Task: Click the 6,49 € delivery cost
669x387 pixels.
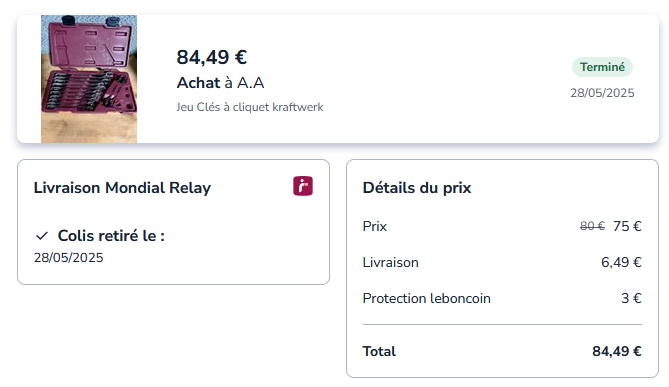Action: tap(621, 262)
